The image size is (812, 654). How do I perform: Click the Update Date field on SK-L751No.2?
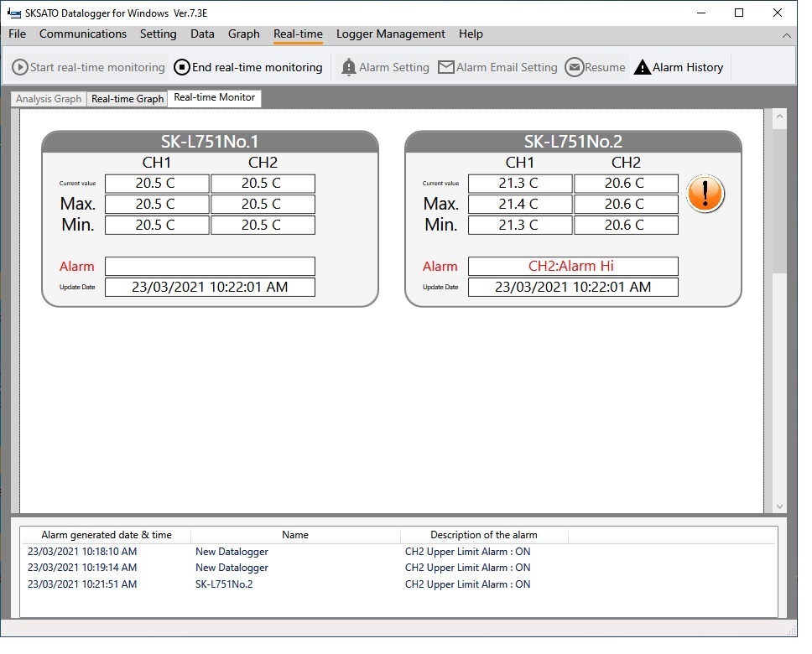point(573,288)
